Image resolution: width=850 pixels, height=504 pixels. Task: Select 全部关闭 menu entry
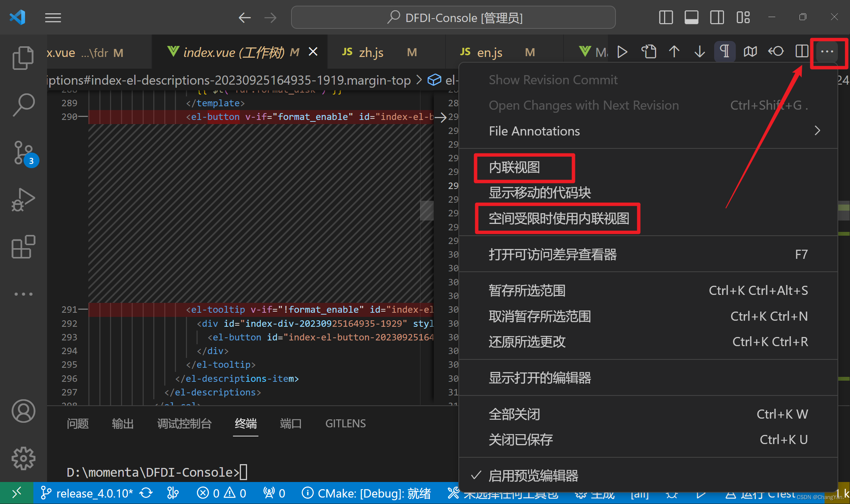pos(515,414)
